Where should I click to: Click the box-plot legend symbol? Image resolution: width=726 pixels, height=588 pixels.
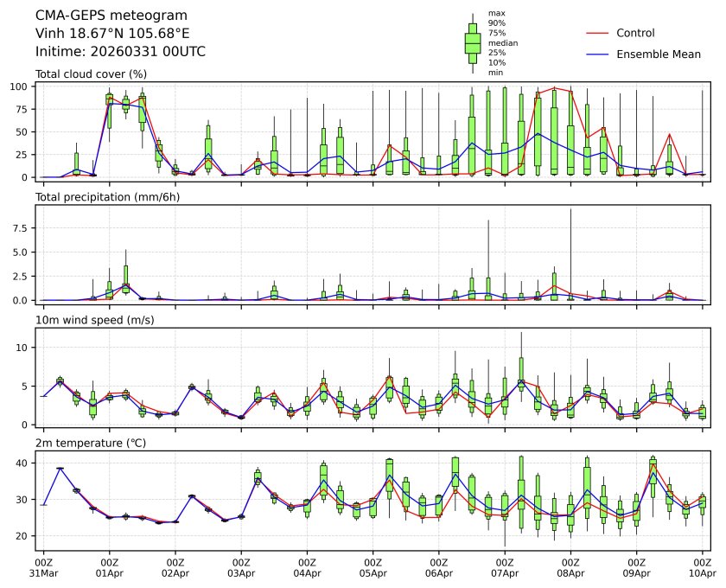pyautogui.click(x=473, y=42)
